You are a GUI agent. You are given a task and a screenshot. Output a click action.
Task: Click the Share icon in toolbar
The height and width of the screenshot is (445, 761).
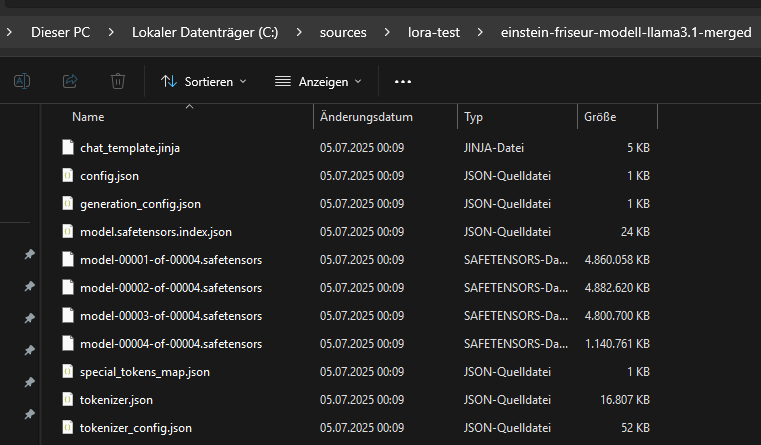tap(70, 81)
